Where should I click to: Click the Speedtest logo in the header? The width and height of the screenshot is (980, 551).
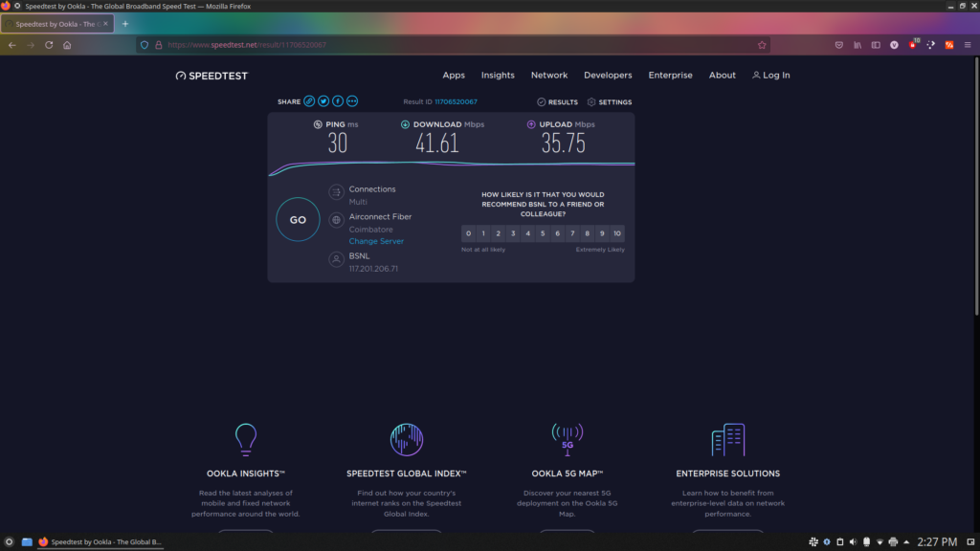pyautogui.click(x=212, y=76)
